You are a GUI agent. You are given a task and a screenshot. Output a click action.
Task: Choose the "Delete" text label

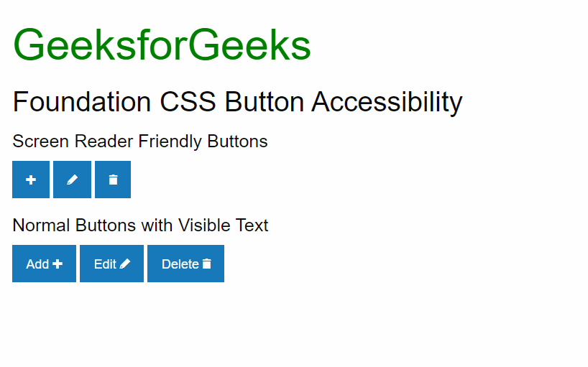(180, 264)
